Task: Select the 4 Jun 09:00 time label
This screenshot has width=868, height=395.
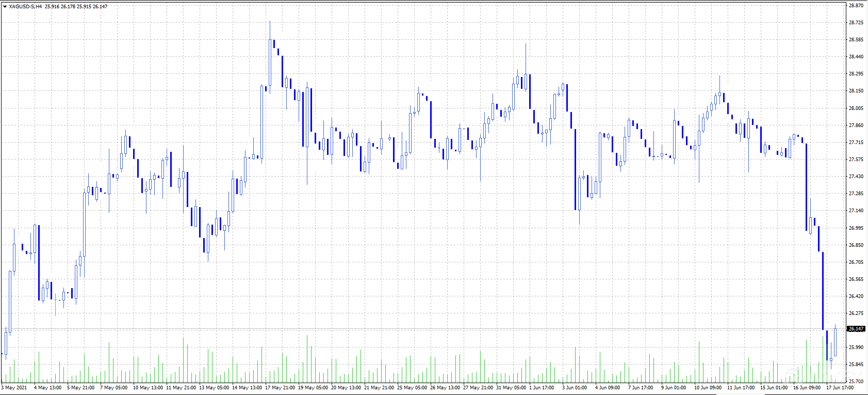Action: coord(607,388)
